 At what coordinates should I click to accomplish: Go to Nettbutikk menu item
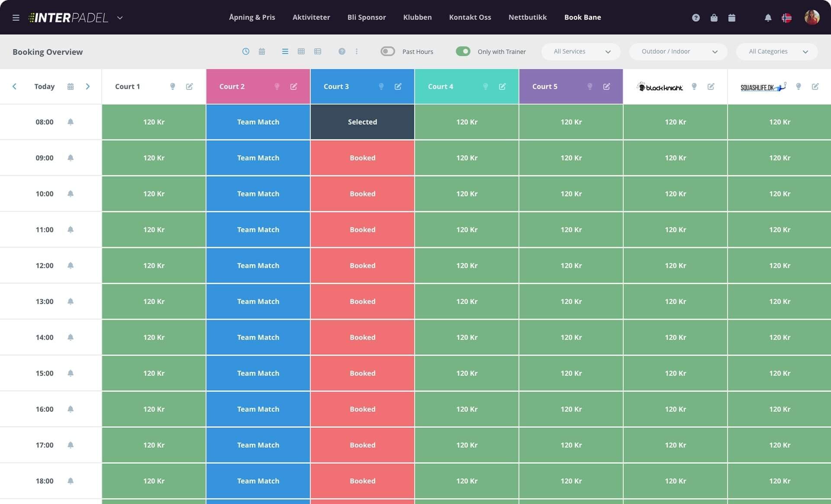(527, 17)
